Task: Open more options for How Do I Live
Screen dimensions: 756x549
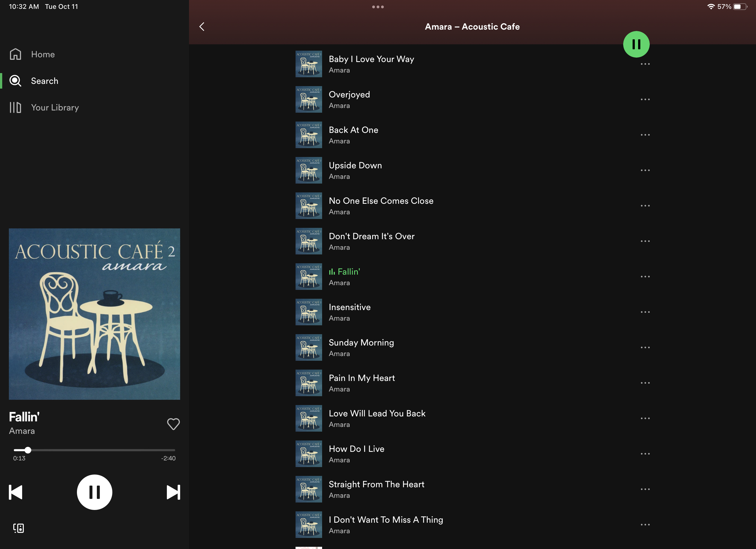Action: tap(645, 453)
